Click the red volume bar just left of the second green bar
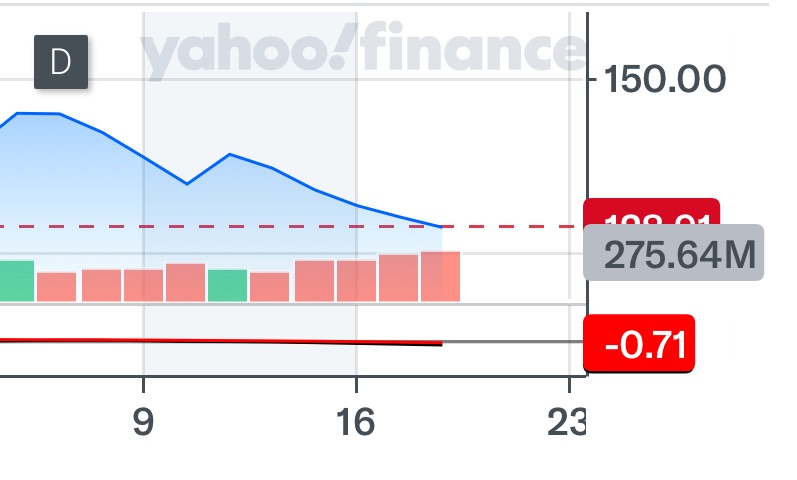This screenshot has width=797, height=480. coord(185,282)
